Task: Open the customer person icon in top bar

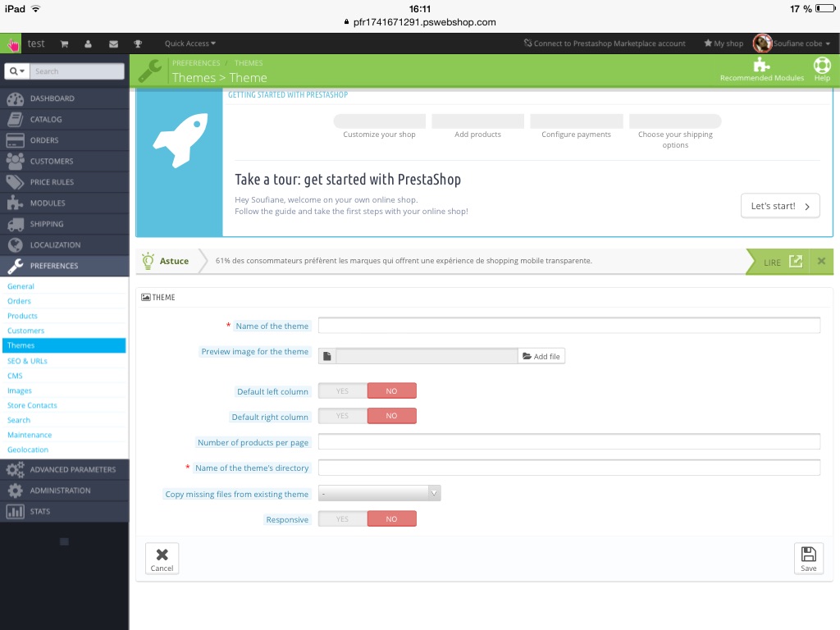Action: pyautogui.click(x=88, y=44)
